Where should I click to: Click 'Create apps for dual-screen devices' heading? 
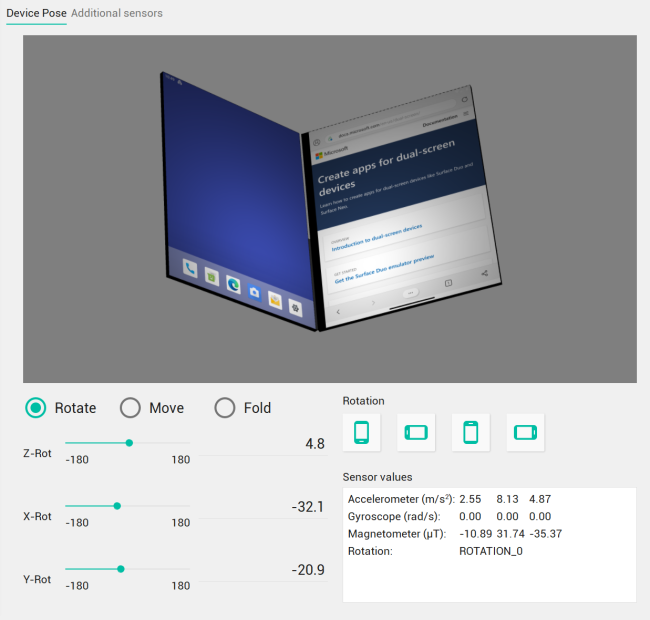point(386,167)
